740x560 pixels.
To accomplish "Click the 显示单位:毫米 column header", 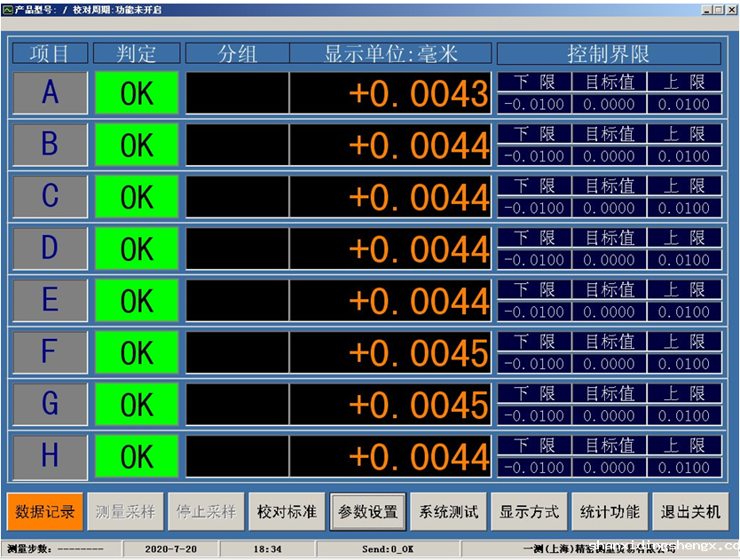I will pos(390,53).
